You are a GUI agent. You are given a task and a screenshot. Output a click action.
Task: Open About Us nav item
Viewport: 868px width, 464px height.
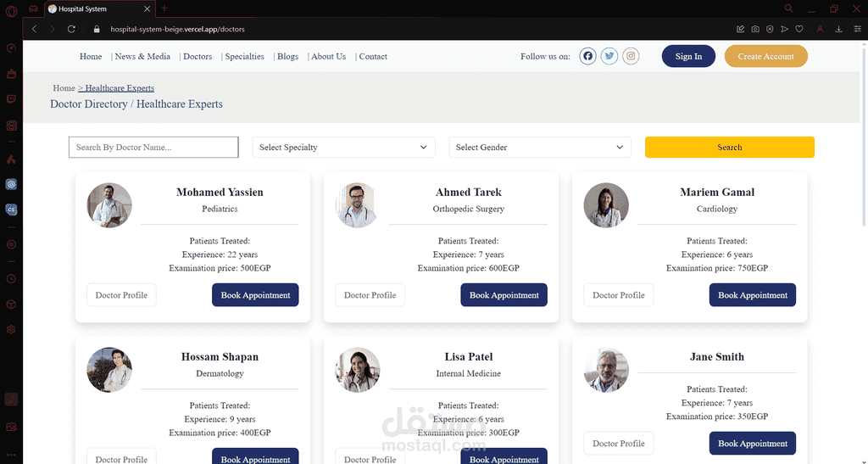click(x=328, y=57)
